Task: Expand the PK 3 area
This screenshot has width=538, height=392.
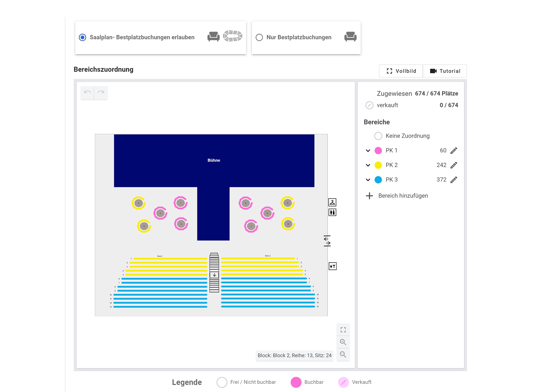Action: (x=368, y=180)
